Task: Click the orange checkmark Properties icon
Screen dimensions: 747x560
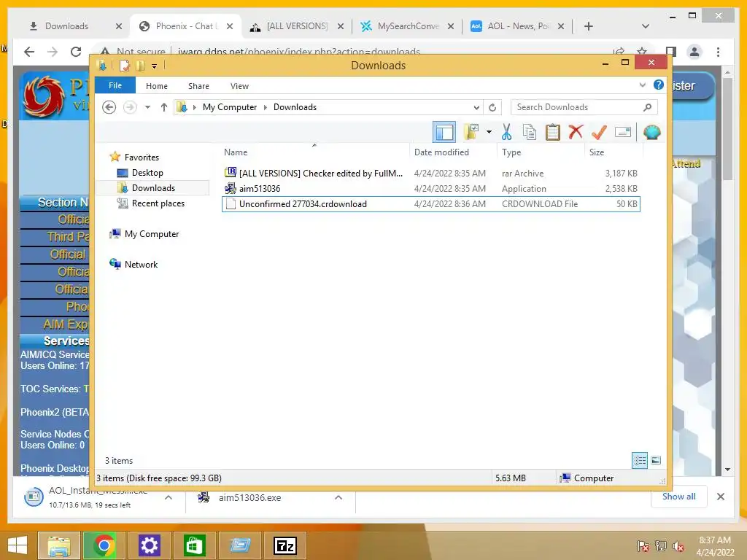Action: pyautogui.click(x=599, y=132)
